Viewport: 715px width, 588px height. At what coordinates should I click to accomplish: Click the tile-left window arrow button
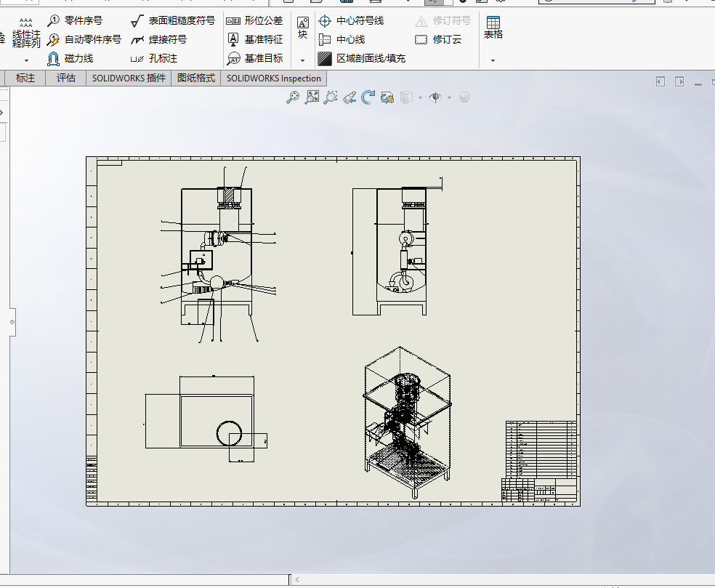[x=661, y=81]
